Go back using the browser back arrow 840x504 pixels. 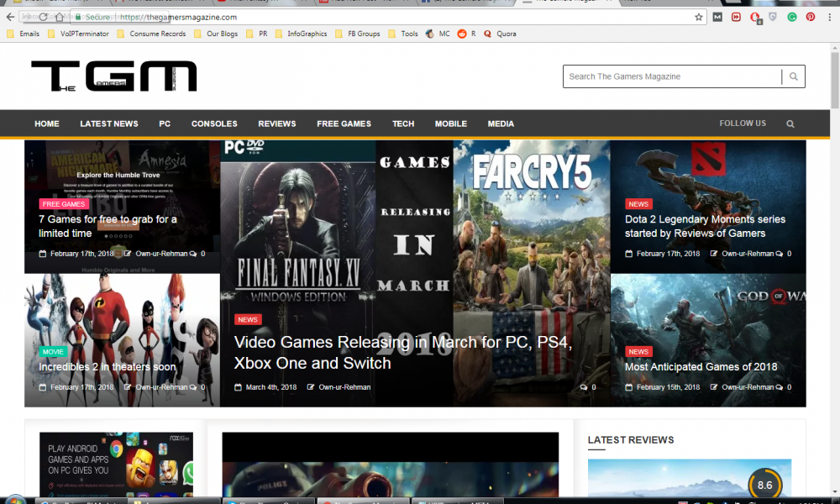10,17
